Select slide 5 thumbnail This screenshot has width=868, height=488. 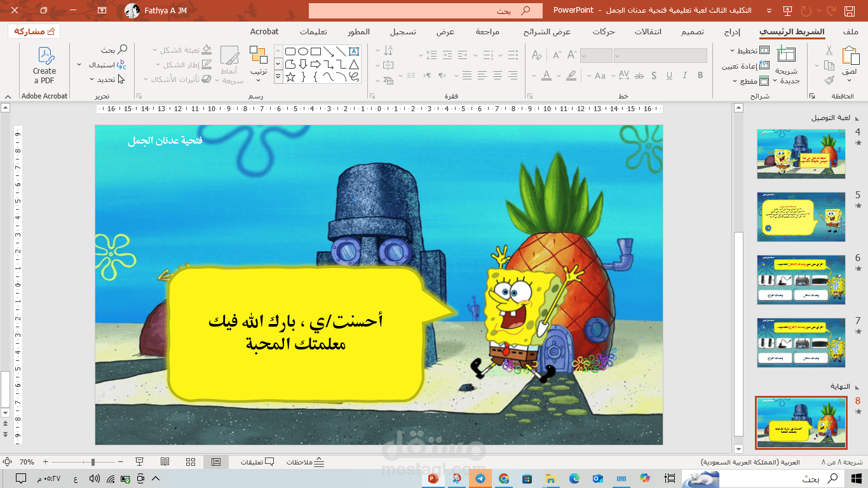[x=801, y=217]
